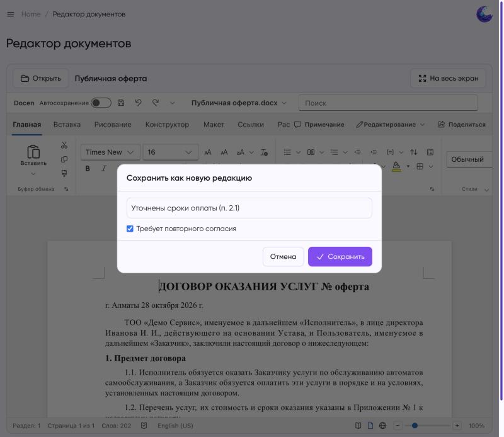Screen dimensions: 504x437
Task: Switch to the Вставка tab
Action: coord(67,124)
